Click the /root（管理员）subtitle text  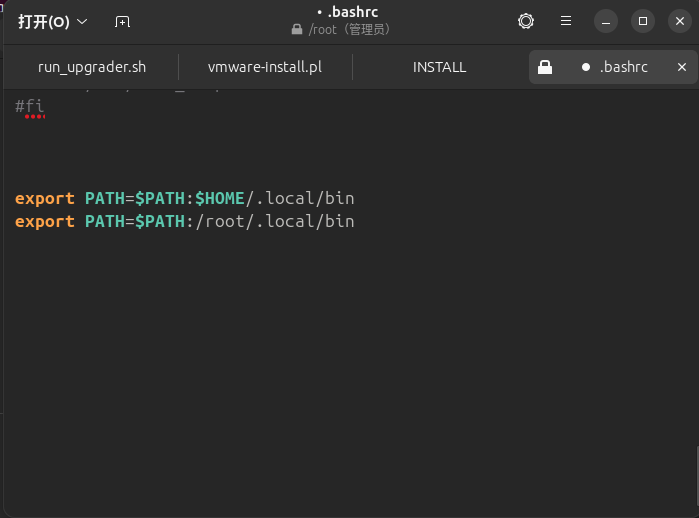(350, 29)
